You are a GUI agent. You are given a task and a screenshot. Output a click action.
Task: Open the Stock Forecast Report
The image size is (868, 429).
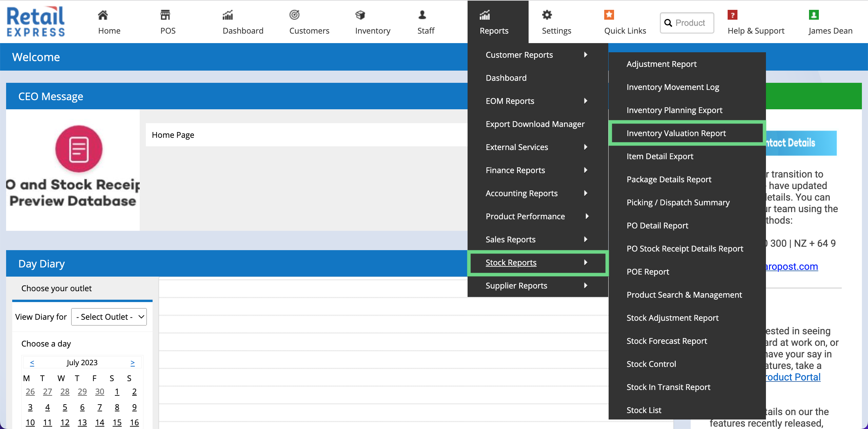pyautogui.click(x=667, y=341)
